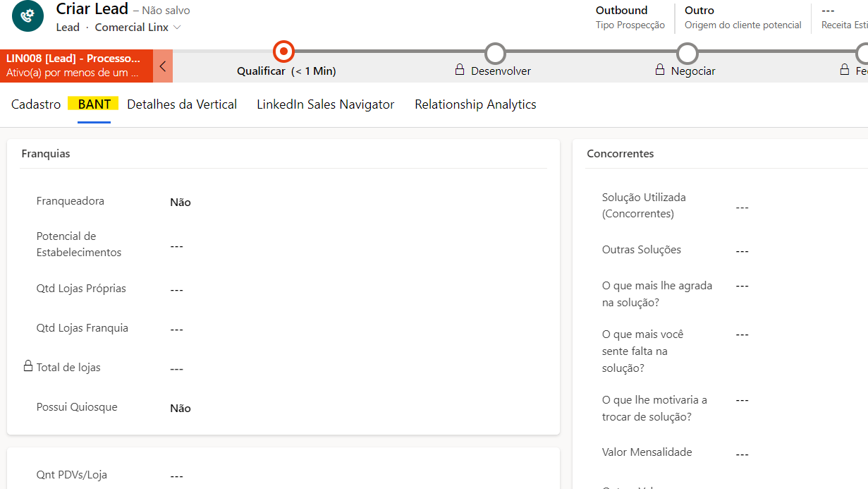This screenshot has width=868, height=489.
Task: Collapse the process flow with left chevron
Action: click(163, 66)
